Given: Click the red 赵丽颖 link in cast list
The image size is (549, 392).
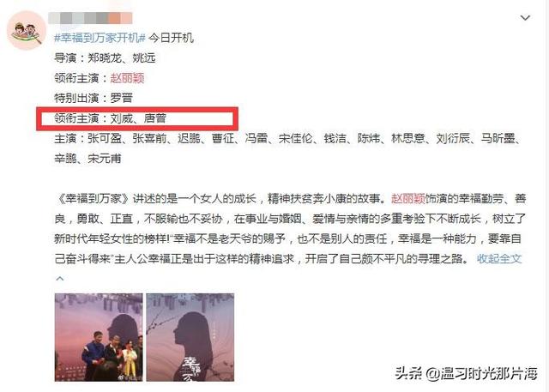Looking at the screenshot, I should pos(127,78).
